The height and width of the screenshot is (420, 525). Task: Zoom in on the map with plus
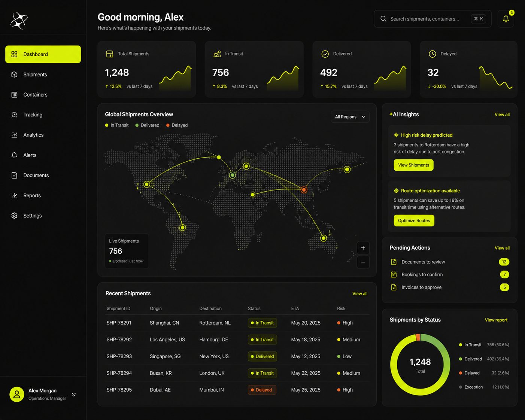click(x=363, y=248)
